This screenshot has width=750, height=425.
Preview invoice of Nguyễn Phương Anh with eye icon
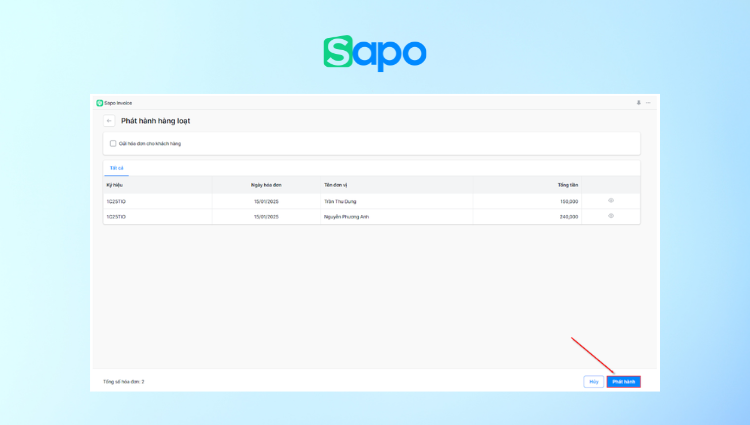(x=611, y=216)
